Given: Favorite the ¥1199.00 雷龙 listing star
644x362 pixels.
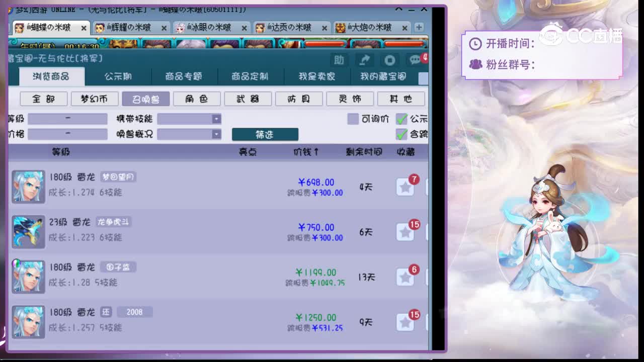Looking at the screenshot, I should [x=405, y=277].
